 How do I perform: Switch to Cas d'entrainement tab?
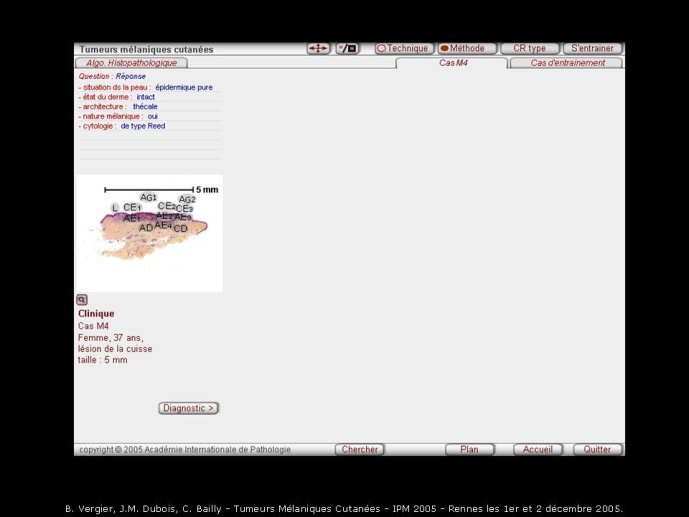click(567, 63)
